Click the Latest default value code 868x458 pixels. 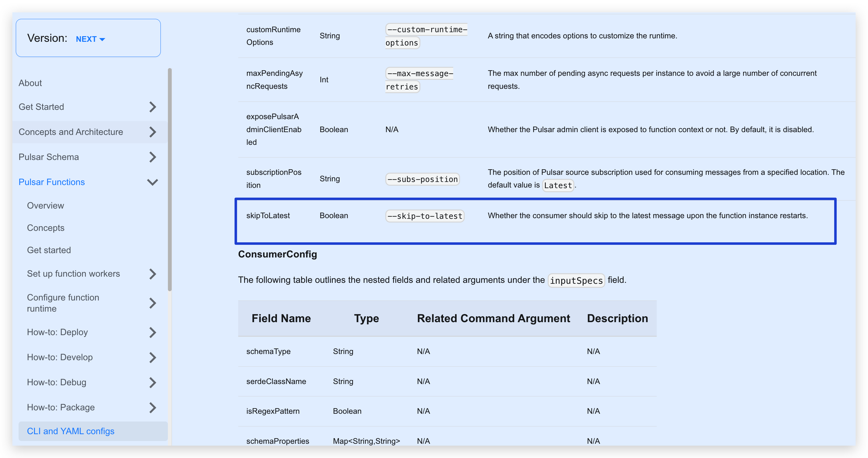558,185
